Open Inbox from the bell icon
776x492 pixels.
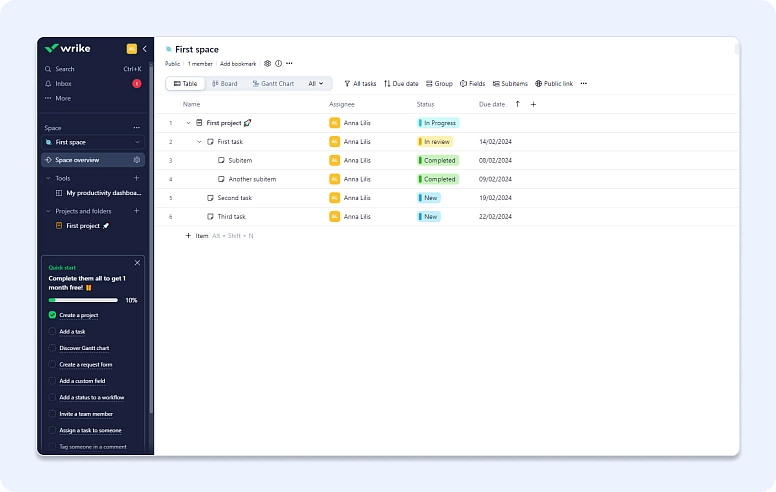pyautogui.click(x=48, y=84)
